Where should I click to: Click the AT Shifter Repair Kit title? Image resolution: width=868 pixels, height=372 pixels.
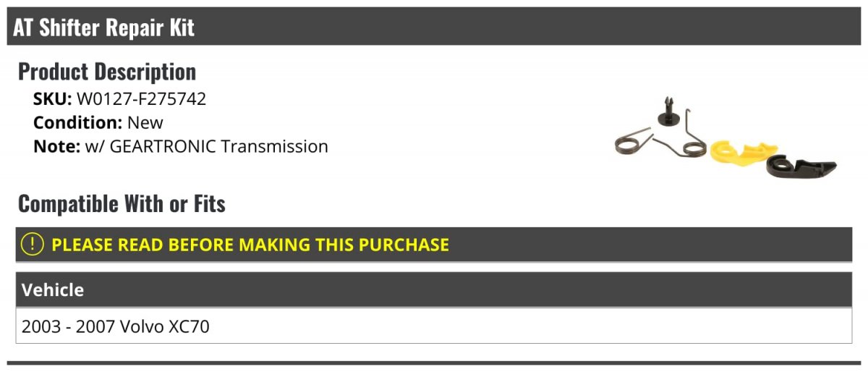point(103,28)
